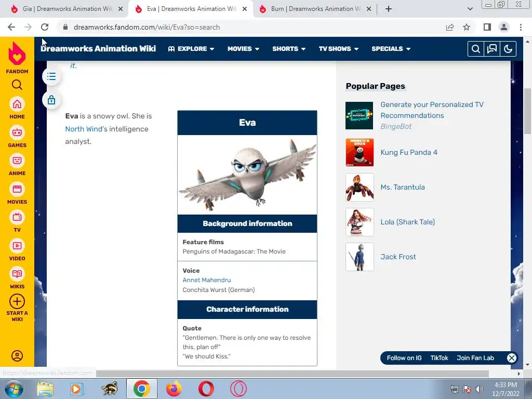This screenshot has height=399, width=532.
Task: Open the Video sidebar icon
Action: [17, 246]
